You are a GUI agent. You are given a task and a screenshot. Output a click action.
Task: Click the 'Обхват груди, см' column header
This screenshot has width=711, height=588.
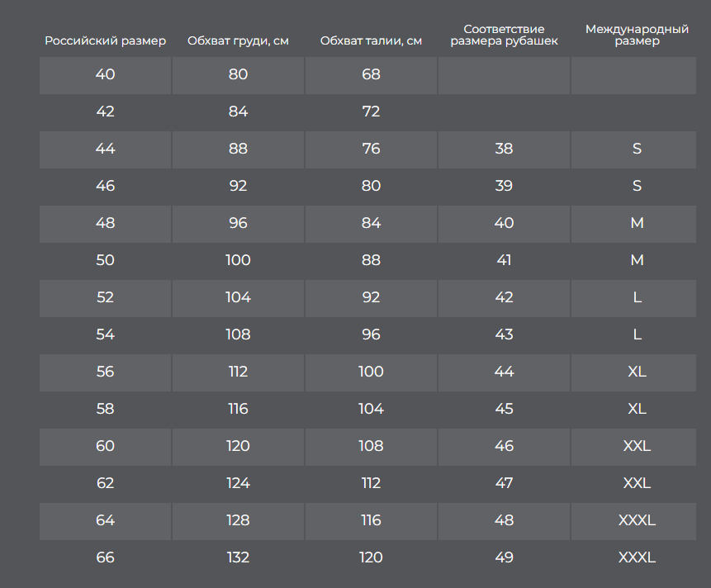coord(238,40)
